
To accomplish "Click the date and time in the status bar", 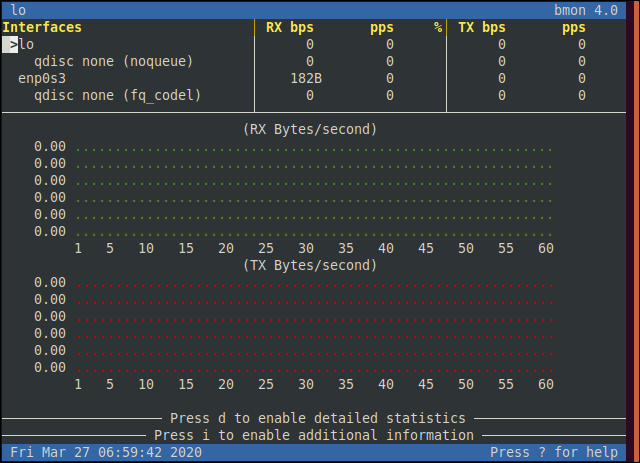I will coord(106,452).
